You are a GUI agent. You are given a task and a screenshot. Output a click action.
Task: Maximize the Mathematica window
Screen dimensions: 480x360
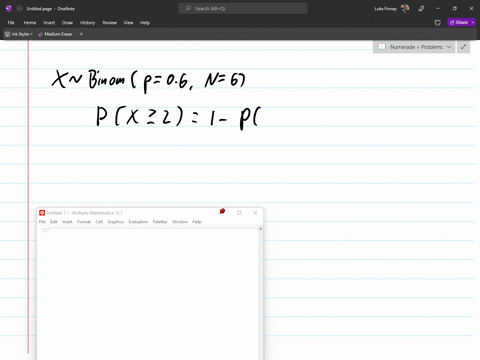[x=239, y=213]
